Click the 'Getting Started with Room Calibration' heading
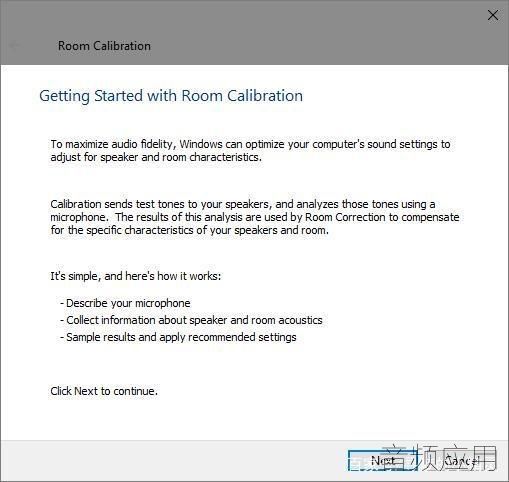Viewport: 509px width, 482px height. click(171, 96)
